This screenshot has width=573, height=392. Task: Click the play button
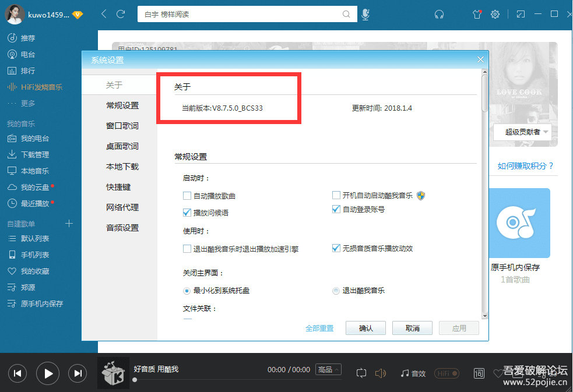(48, 373)
